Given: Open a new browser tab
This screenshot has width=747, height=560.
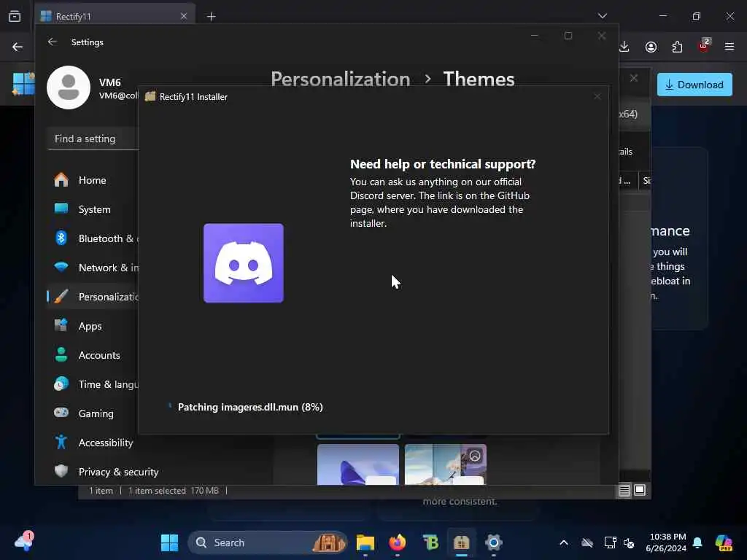Looking at the screenshot, I should [211, 17].
